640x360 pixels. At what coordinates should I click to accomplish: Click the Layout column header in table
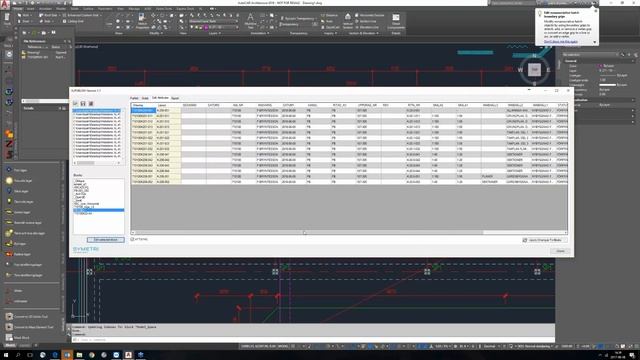pos(168,105)
